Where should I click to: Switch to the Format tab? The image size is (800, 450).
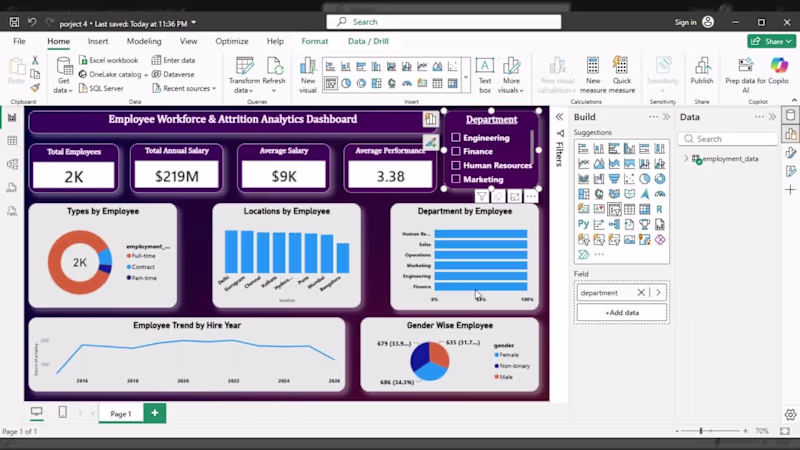click(315, 41)
